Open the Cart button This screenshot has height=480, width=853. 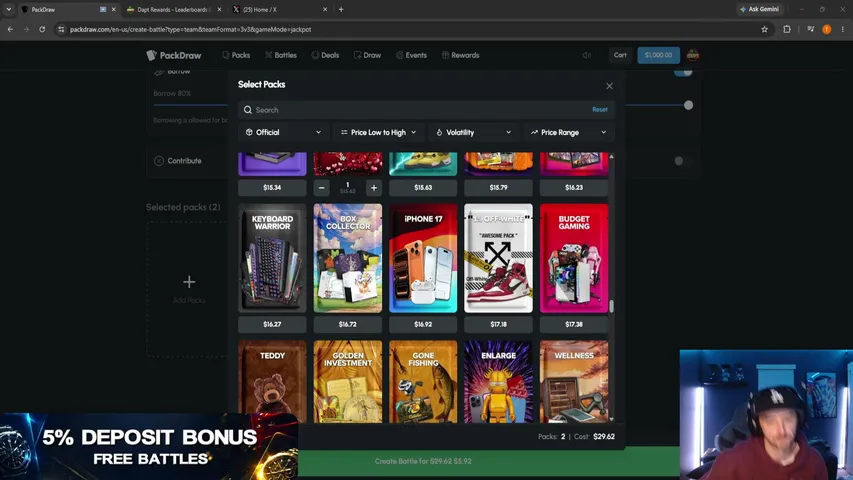tap(620, 55)
